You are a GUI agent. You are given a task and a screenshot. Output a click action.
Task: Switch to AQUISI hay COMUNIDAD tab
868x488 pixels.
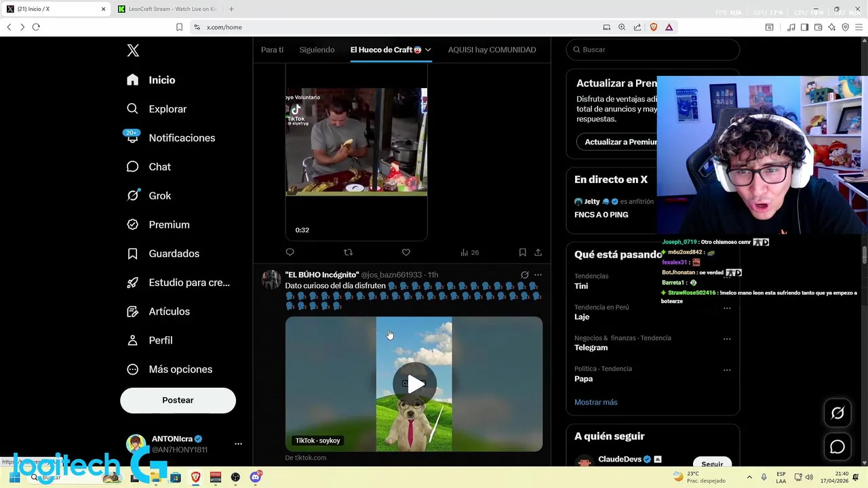coord(492,49)
